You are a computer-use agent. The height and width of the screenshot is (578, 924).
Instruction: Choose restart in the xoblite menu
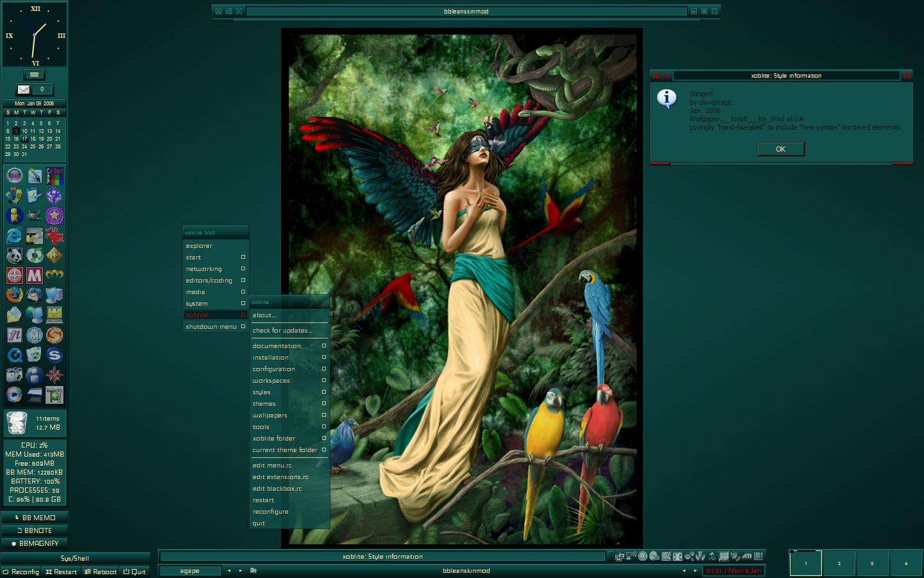[289, 500]
